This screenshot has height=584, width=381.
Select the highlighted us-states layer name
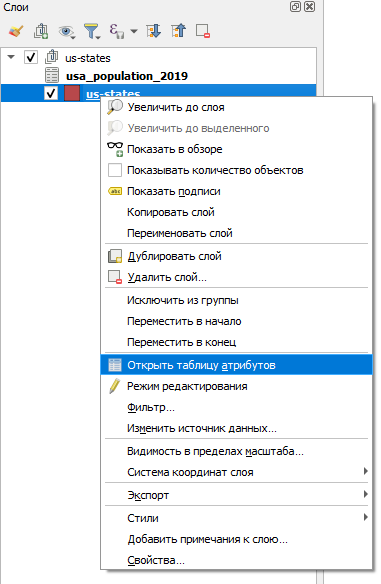[x=113, y=93]
